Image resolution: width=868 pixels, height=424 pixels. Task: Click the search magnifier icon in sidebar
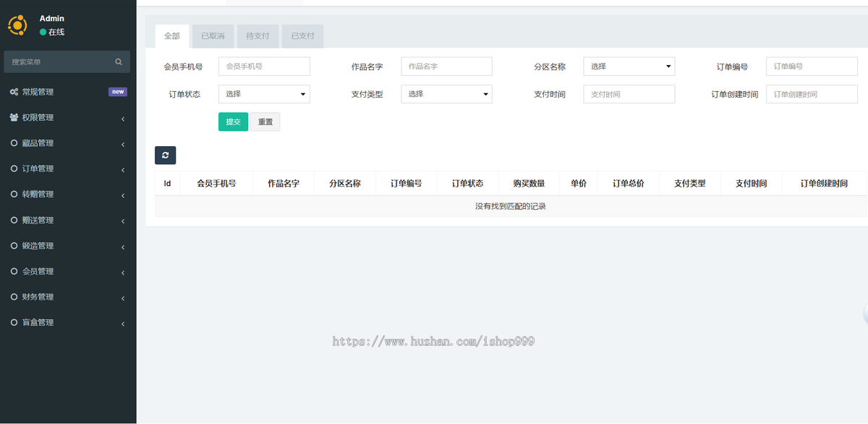(119, 62)
